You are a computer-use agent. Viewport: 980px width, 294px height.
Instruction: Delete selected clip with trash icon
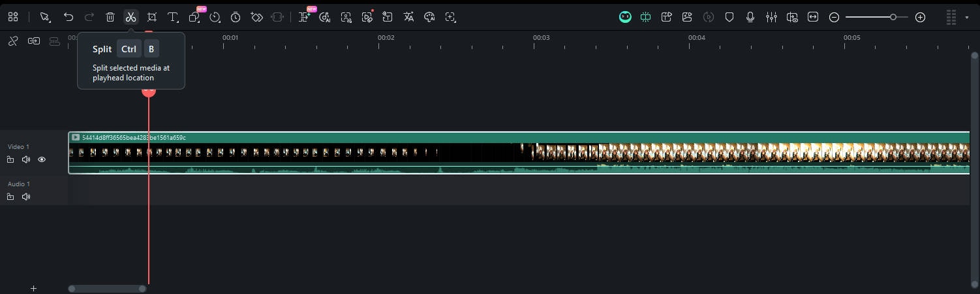pyautogui.click(x=110, y=18)
